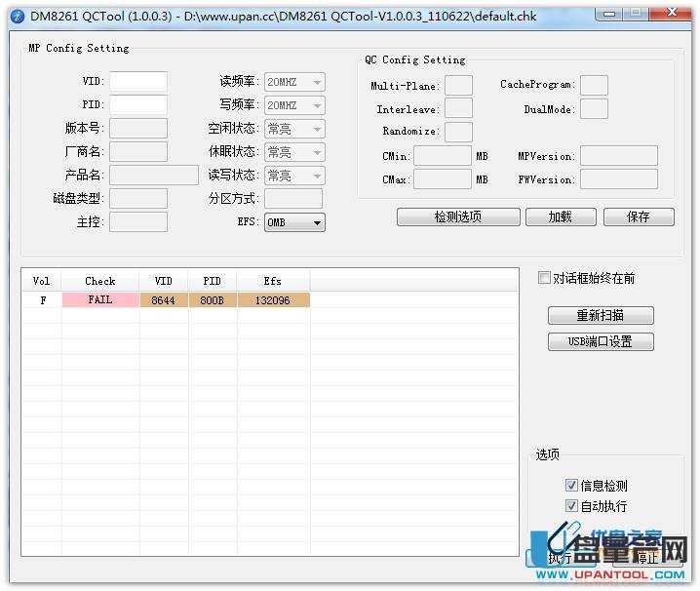The width and height of the screenshot is (700, 591).
Task: Open the 空闲状态 dropdown
Action: pyautogui.click(x=294, y=129)
